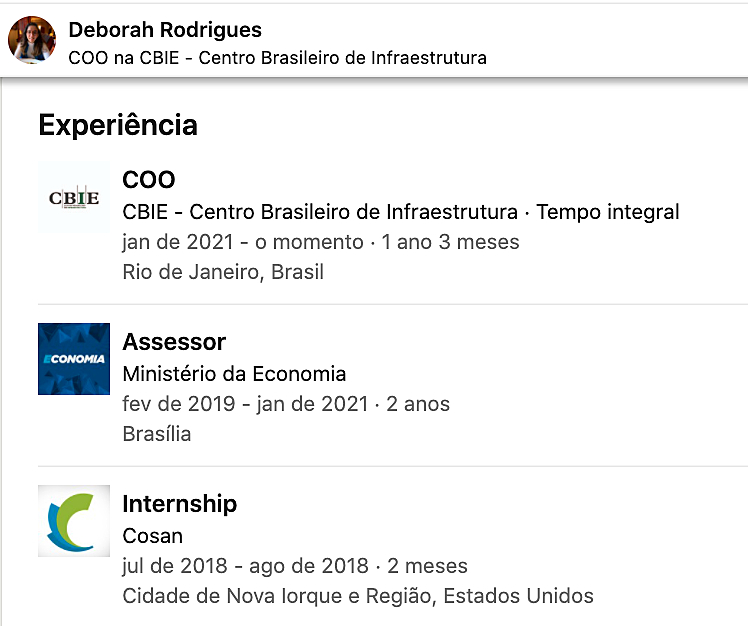Click the Tempo integral employment type label
Screen dimensions: 748x626
pyautogui.click(x=608, y=212)
